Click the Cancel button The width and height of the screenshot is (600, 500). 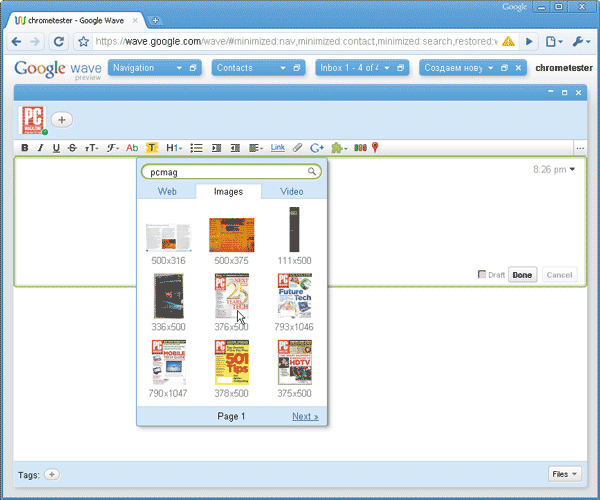point(559,275)
